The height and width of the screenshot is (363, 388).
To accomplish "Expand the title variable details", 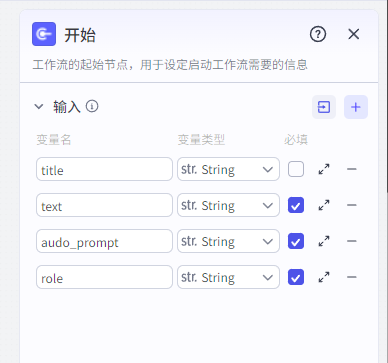I will pos(324,169).
